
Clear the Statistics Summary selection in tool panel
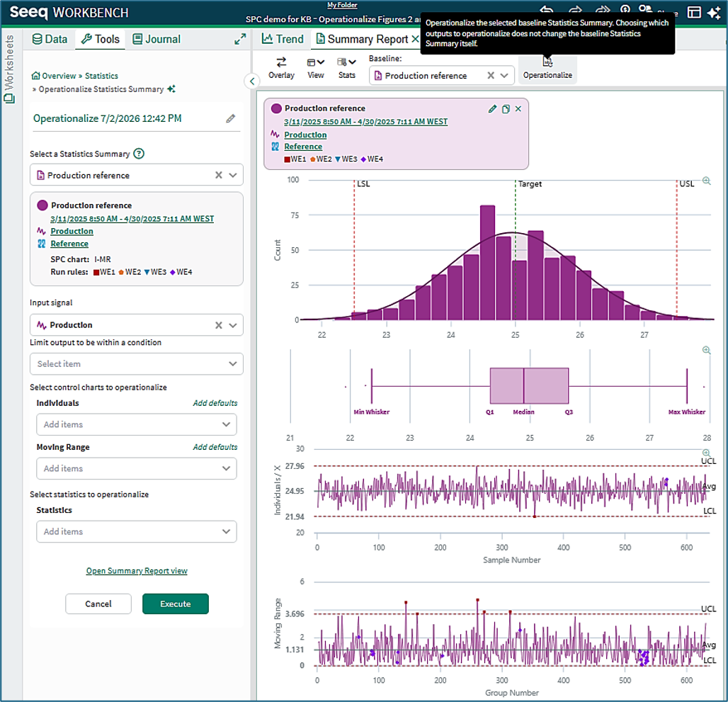[x=218, y=175]
